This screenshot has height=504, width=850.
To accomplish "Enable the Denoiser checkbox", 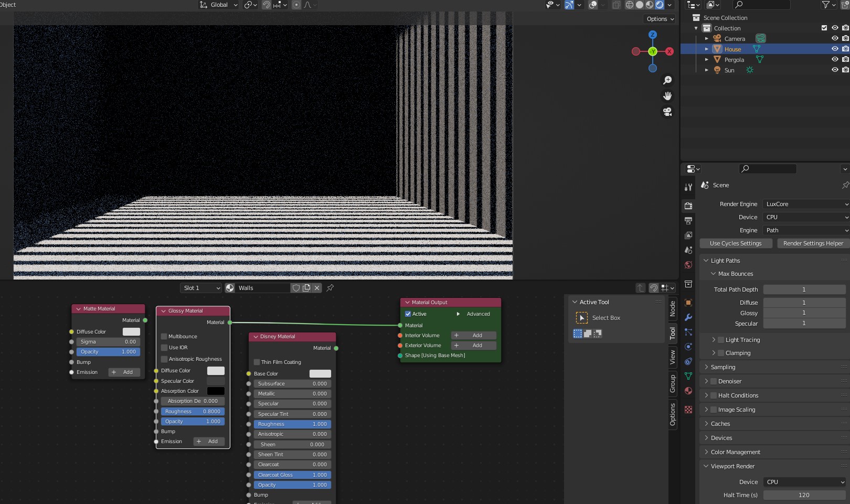I will 714,381.
